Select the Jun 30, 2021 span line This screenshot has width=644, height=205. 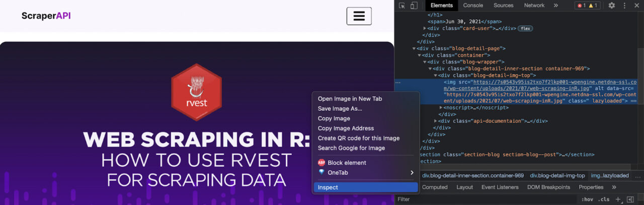[x=465, y=22]
